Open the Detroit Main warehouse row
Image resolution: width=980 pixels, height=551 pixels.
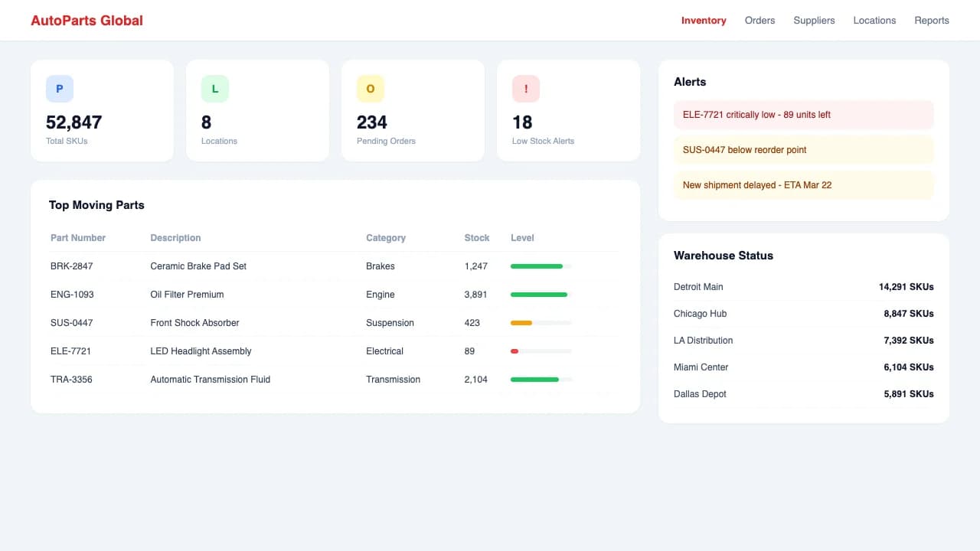[x=803, y=287]
